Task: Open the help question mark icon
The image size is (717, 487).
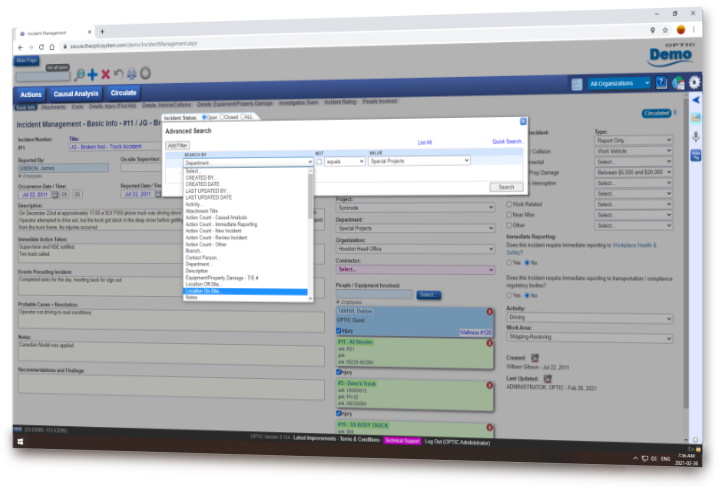Action: coord(661,82)
